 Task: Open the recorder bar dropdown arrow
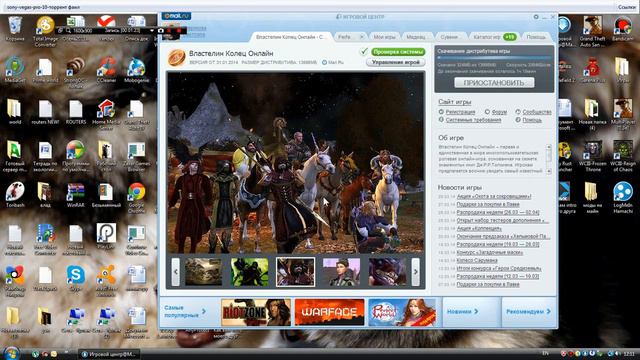pos(152,30)
